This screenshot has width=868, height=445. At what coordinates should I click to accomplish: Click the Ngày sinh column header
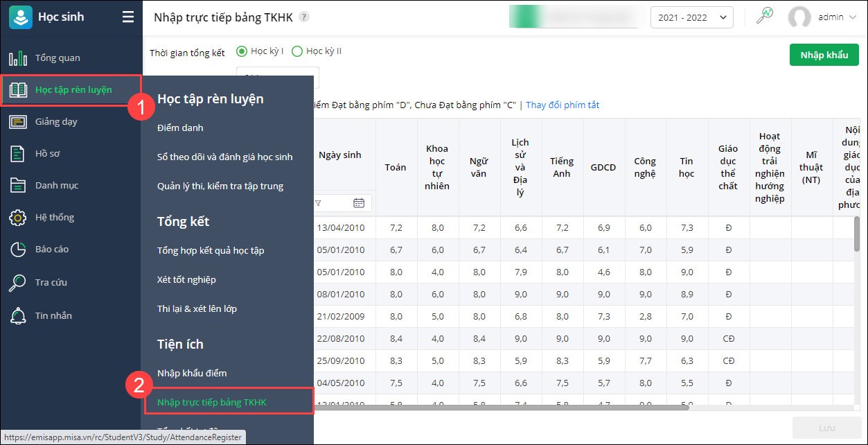pos(339,155)
